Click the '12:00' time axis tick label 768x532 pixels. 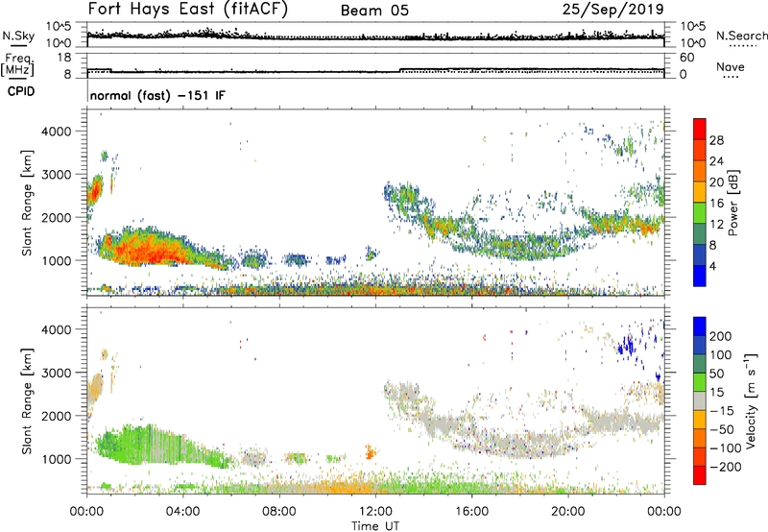(x=375, y=512)
